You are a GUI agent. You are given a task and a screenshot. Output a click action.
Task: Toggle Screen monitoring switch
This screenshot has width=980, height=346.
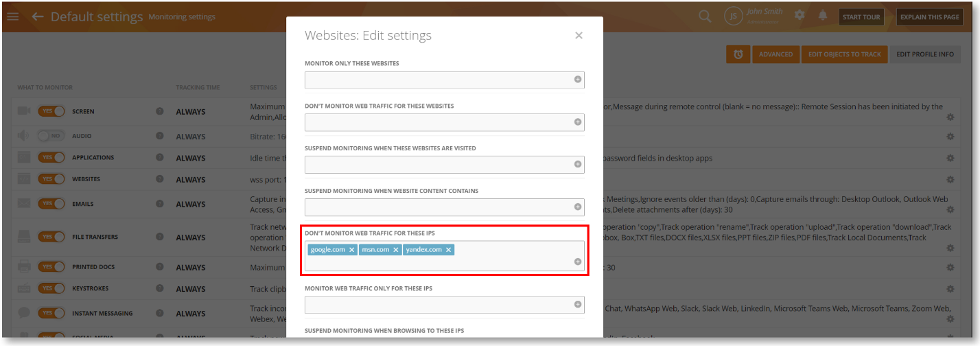tap(51, 111)
